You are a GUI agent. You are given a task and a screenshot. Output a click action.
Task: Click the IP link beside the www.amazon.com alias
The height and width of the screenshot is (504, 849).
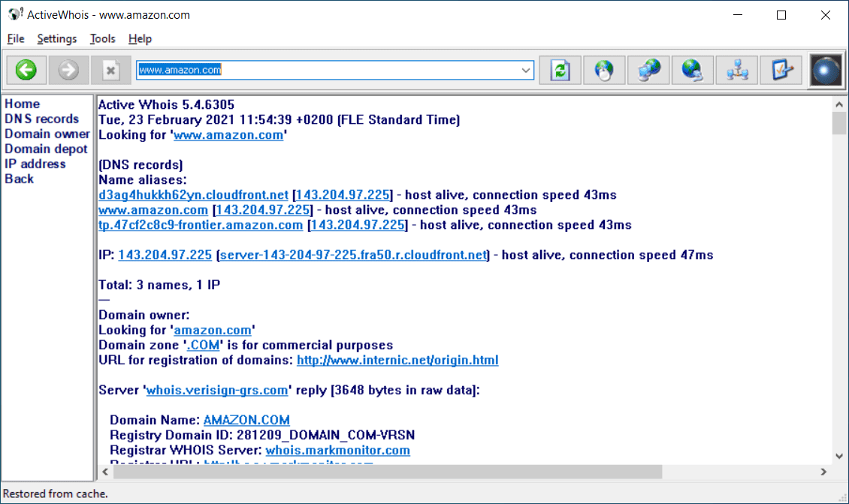click(263, 210)
